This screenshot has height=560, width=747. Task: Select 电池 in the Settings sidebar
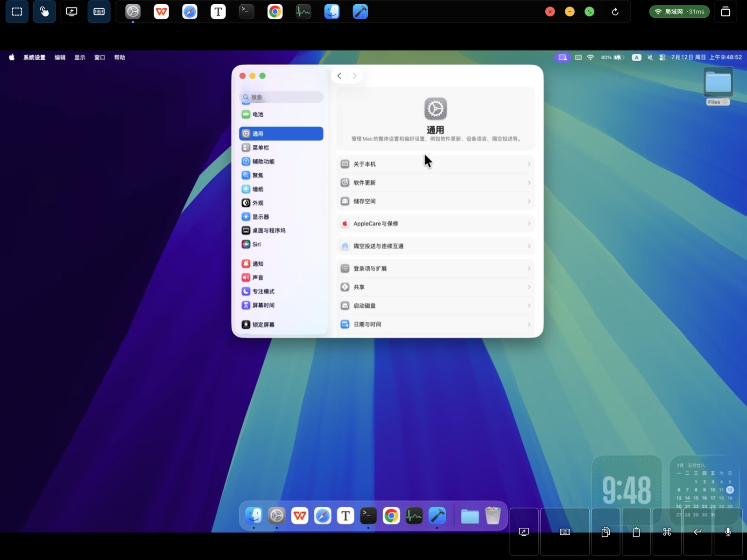click(x=281, y=114)
